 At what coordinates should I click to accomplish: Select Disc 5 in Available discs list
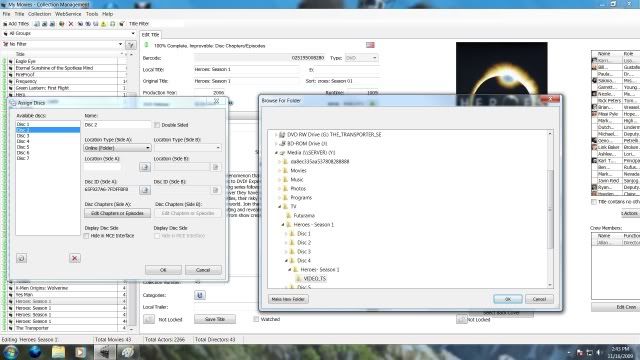[x=48, y=147]
